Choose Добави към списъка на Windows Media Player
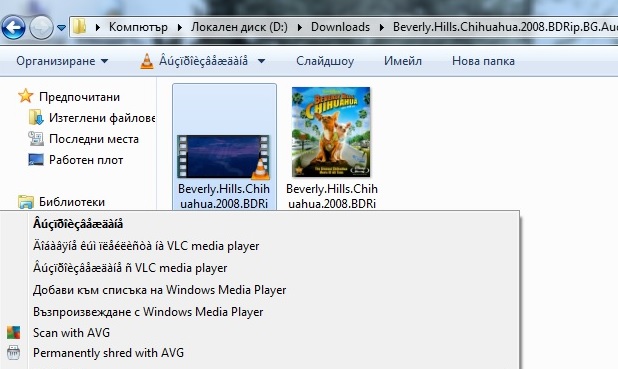The width and height of the screenshot is (618, 369). click(x=160, y=290)
